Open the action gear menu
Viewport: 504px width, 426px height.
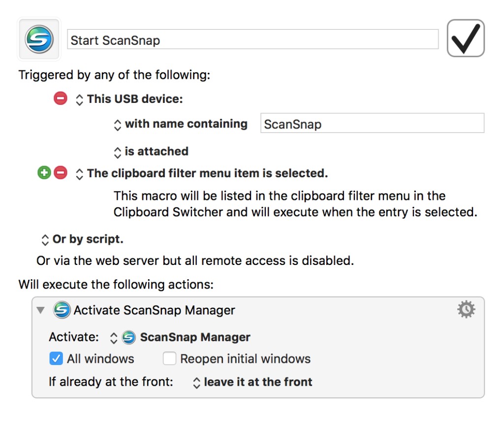point(466,309)
